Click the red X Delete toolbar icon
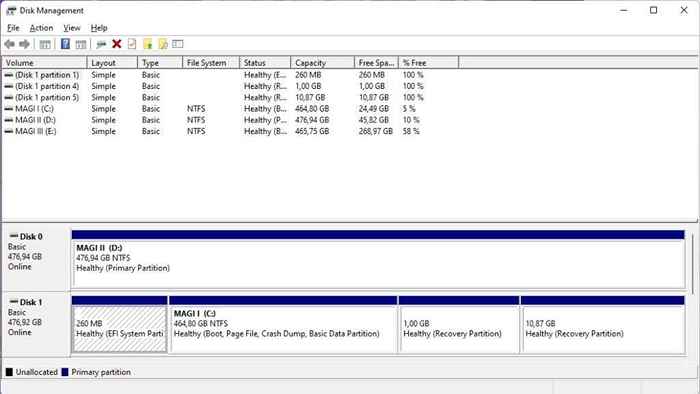Image resolution: width=700 pixels, height=394 pixels. point(117,44)
